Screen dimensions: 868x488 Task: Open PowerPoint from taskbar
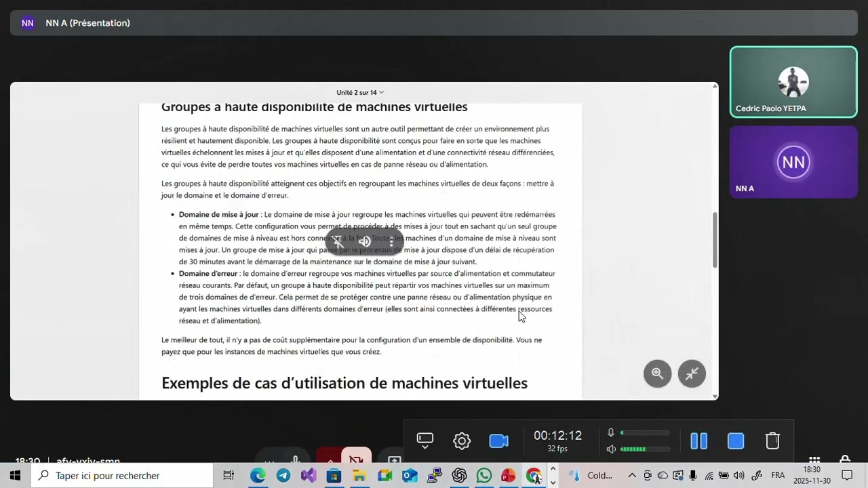[x=509, y=476]
